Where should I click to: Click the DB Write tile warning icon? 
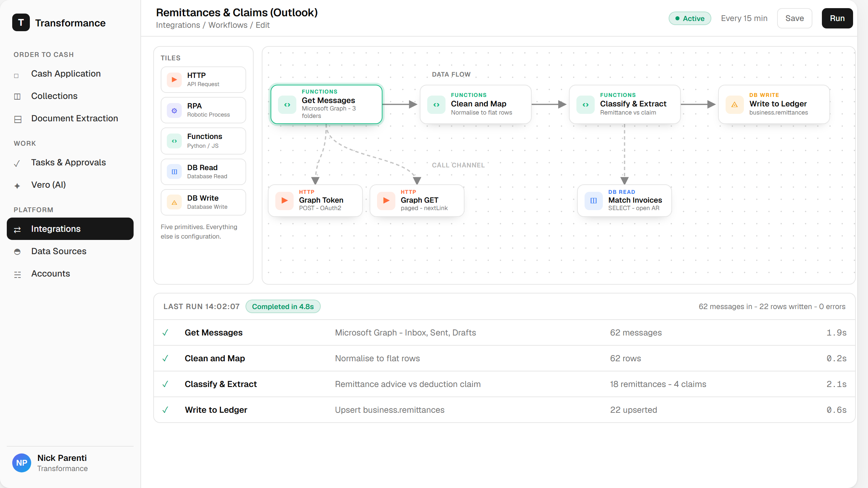(174, 202)
